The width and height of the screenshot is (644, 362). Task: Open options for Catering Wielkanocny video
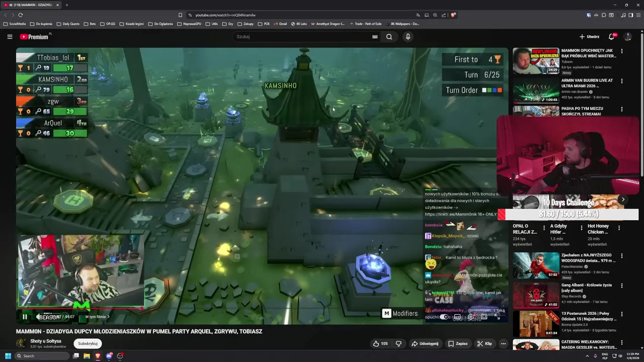click(x=622, y=343)
